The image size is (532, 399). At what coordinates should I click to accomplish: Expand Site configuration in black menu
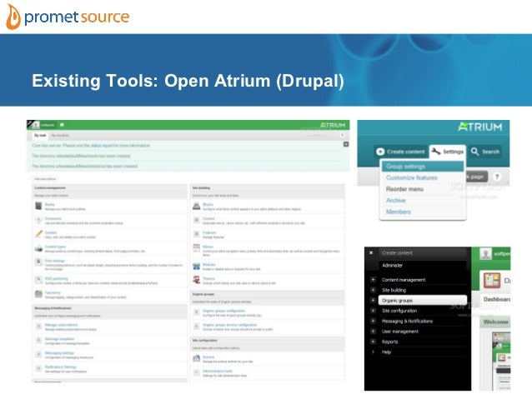coord(373,311)
